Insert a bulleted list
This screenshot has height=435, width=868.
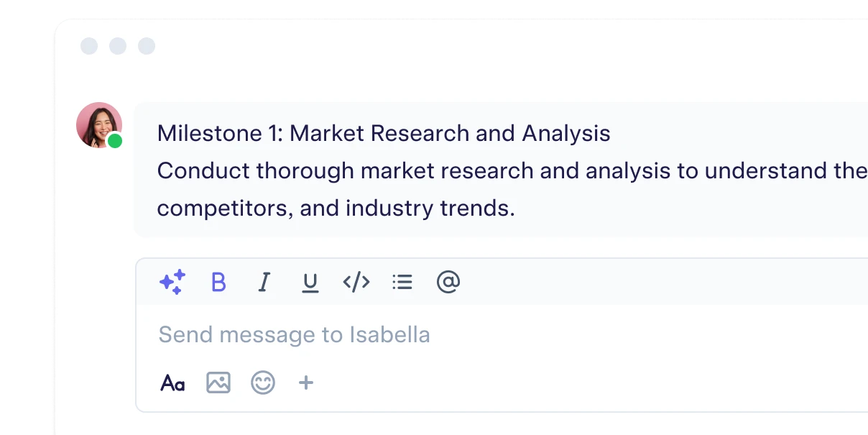(402, 282)
